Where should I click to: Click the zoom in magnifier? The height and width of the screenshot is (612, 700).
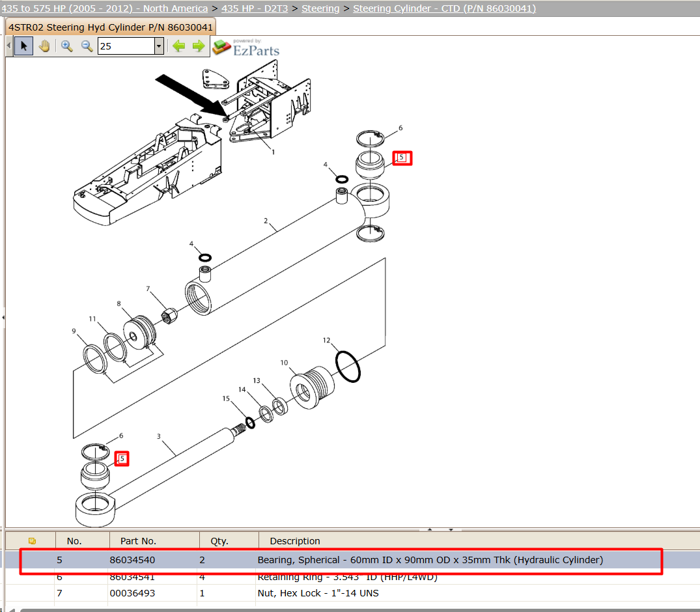click(67, 46)
